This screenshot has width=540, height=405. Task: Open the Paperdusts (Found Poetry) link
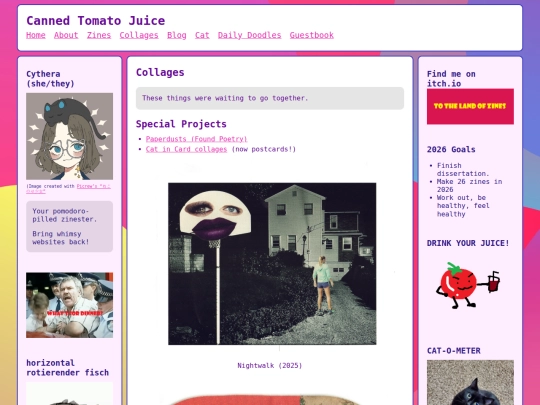(196, 139)
